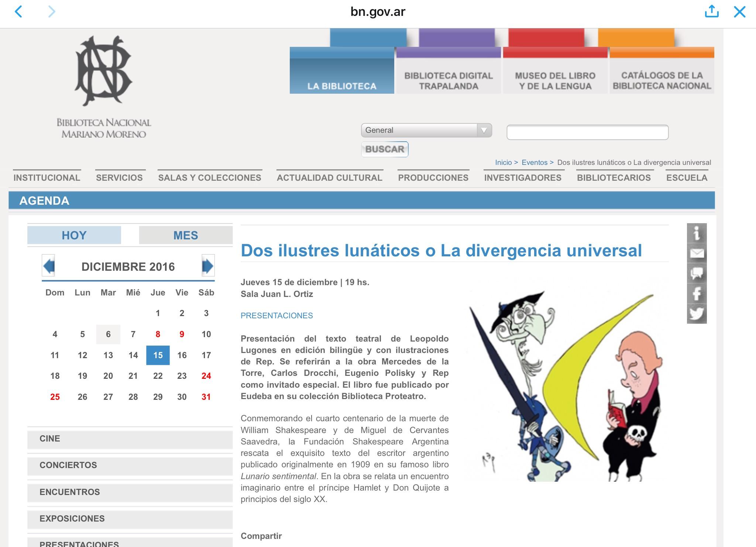Image resolution: width=756 pixels, height=547 pixels.
Task: Open the Investigadores menu
Action: tap(523, 178)
